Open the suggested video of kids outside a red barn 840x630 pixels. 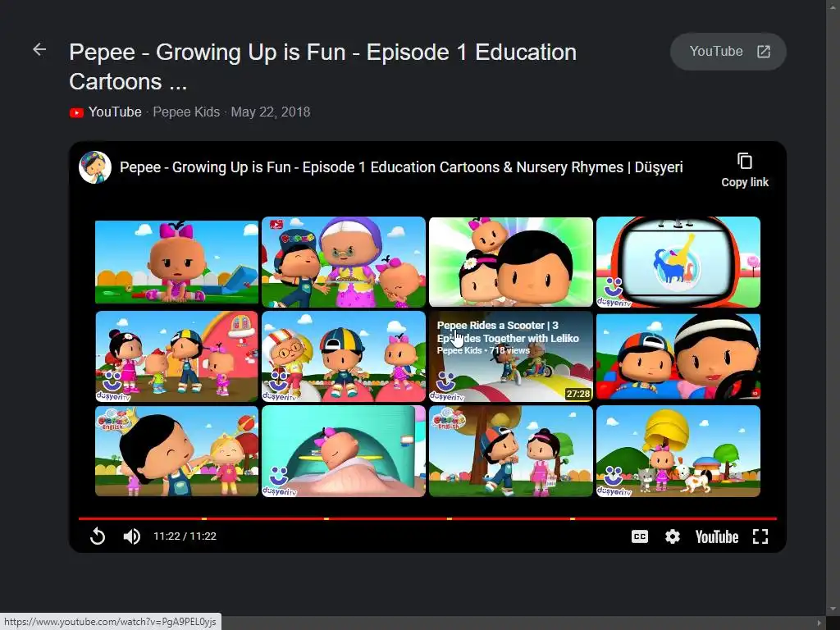pos(177,356)
